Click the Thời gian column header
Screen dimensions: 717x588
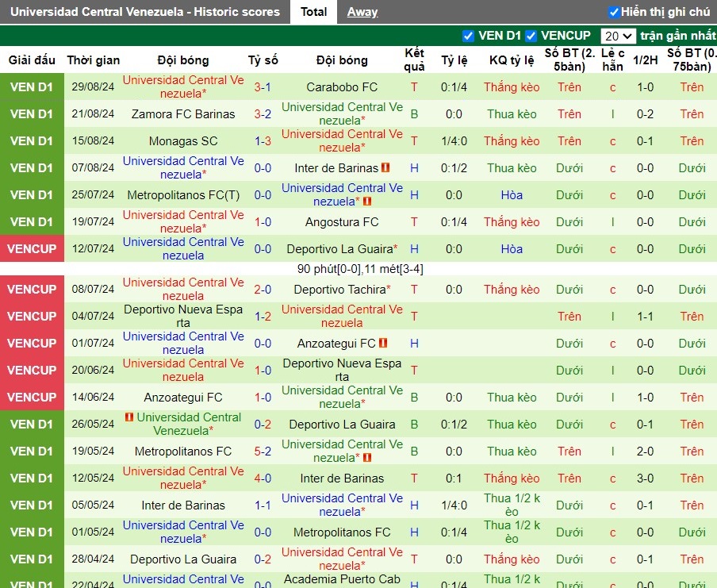94,60
